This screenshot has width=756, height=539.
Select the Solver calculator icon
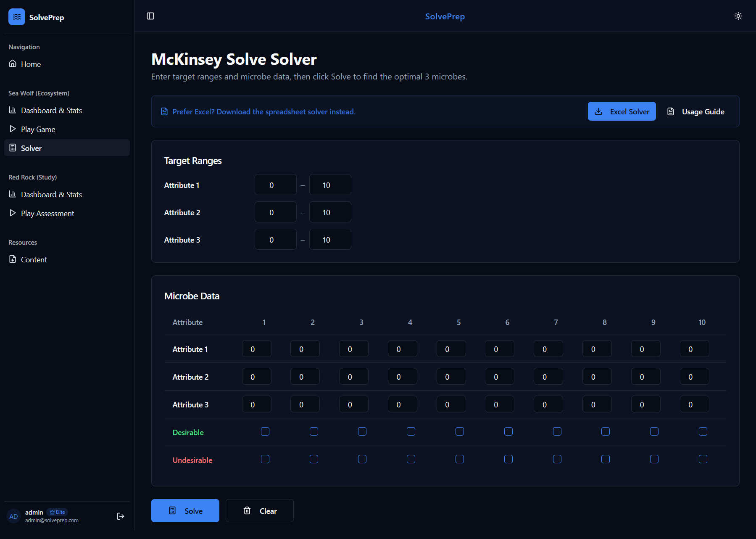(x=13, y=148)
